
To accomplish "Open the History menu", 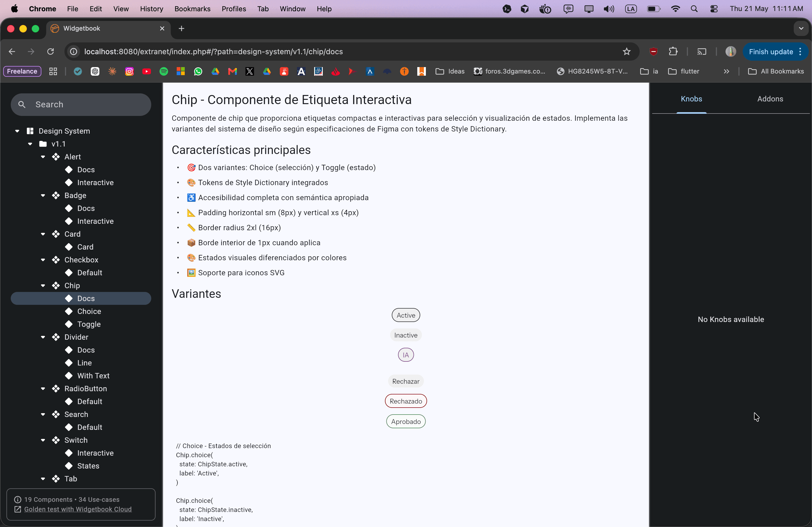I will [151, 9].
